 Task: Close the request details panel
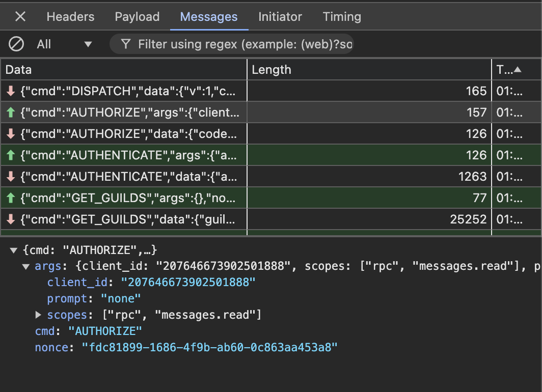pos(20,17)
